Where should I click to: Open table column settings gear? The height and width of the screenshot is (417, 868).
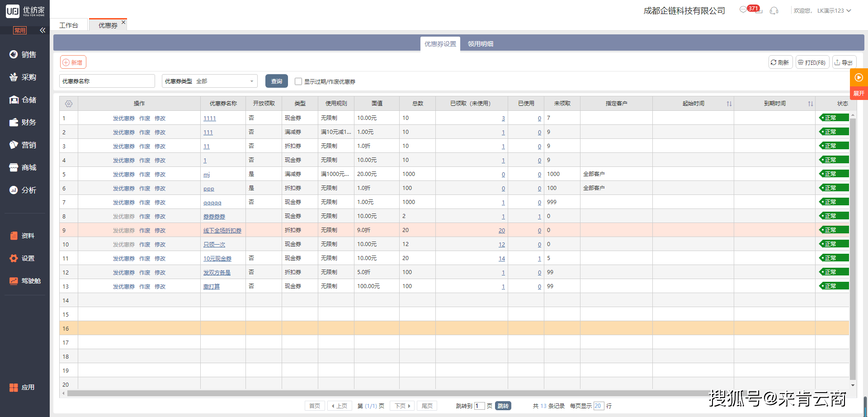click(x=69, y=104)
